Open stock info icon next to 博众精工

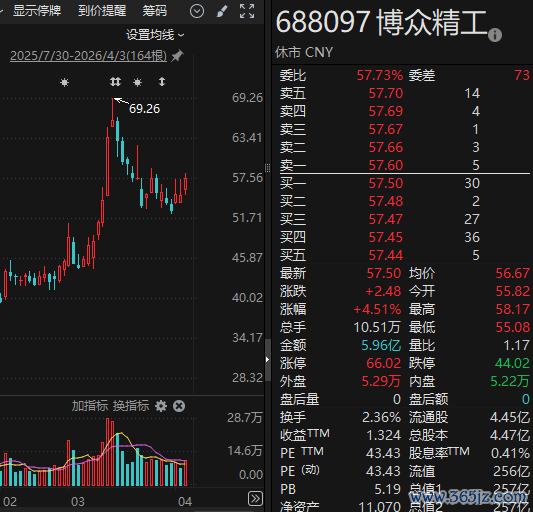(495, 35)
